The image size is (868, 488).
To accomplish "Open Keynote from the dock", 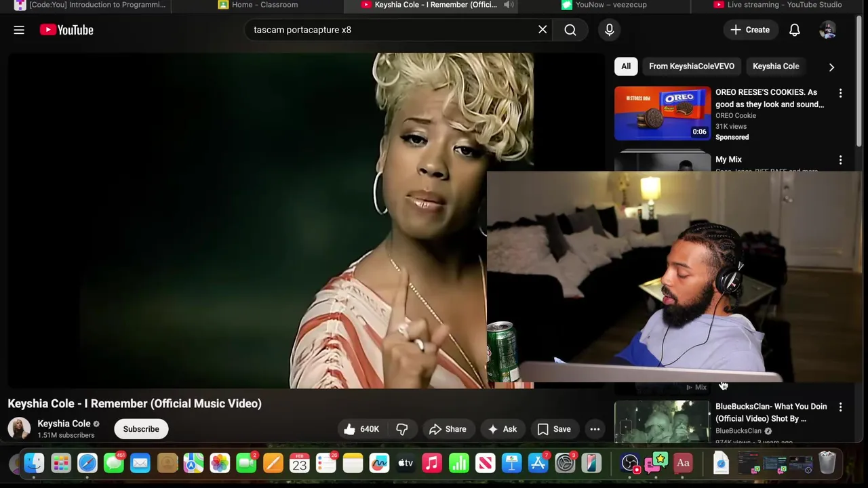I will coord(511,464).
